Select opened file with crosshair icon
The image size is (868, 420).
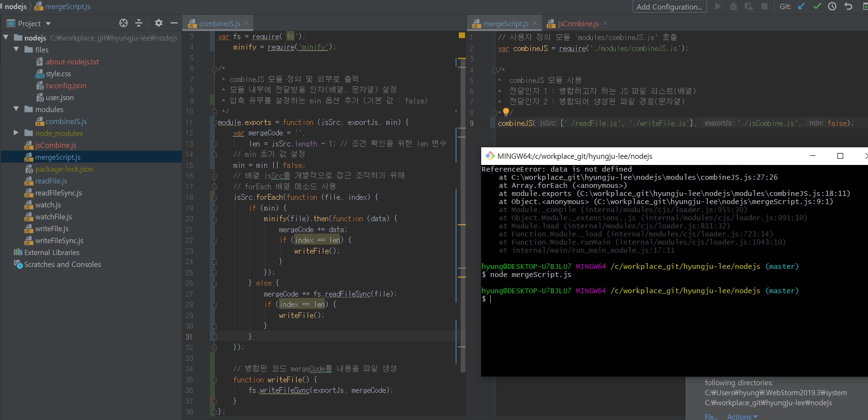(124, 23)
